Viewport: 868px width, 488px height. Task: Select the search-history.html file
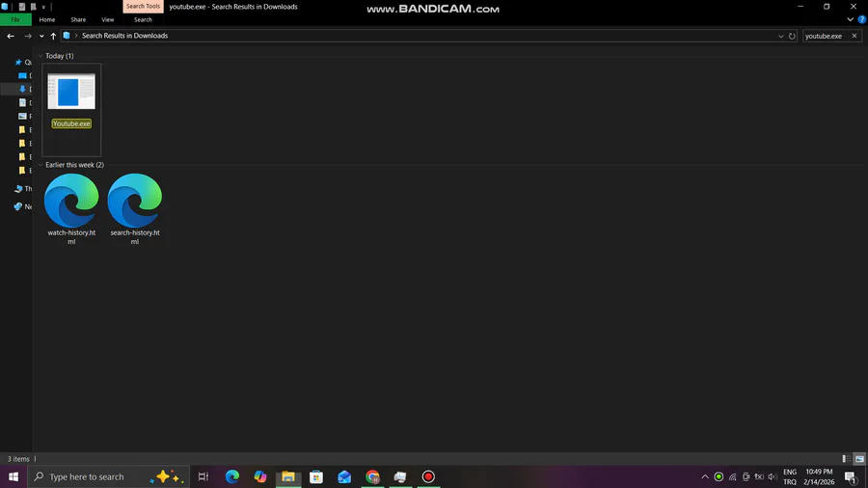[x=134, y=209]
